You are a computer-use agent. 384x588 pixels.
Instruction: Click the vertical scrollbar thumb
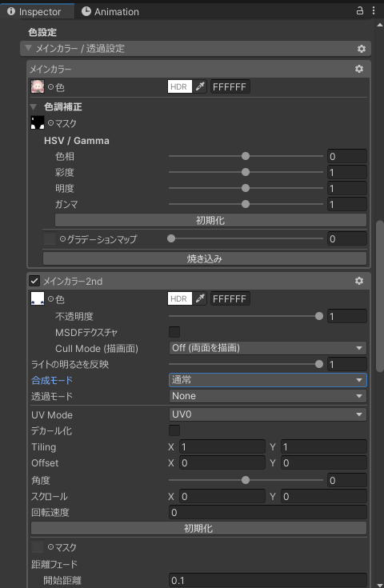(380, 296)
